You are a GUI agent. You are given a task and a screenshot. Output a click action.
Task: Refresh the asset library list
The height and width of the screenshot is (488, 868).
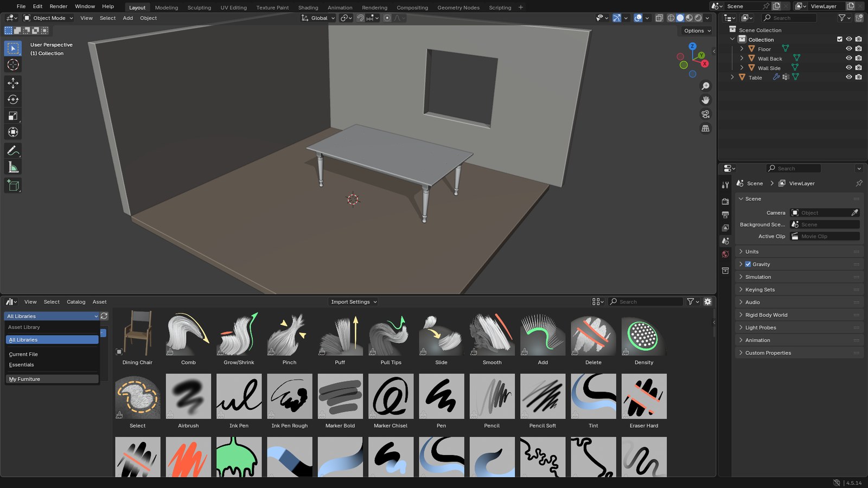(x=104, y=316)
